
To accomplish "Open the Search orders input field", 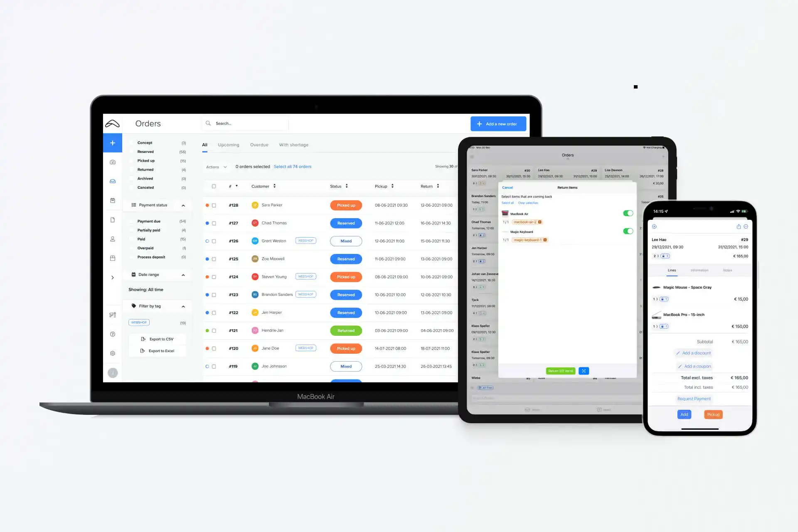I will (246, 123).
